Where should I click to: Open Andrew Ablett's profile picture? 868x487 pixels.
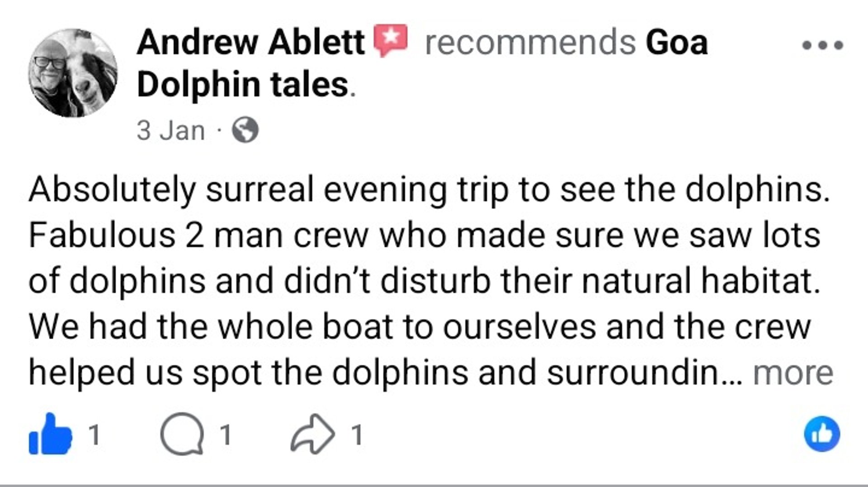[x=73, y=73]
